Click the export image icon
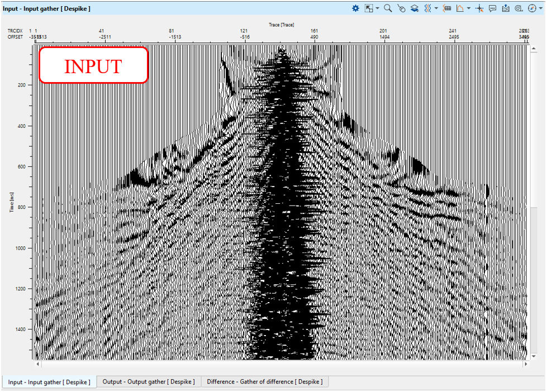The width and height of the screenshot is (547, 392). click(506, 8)
